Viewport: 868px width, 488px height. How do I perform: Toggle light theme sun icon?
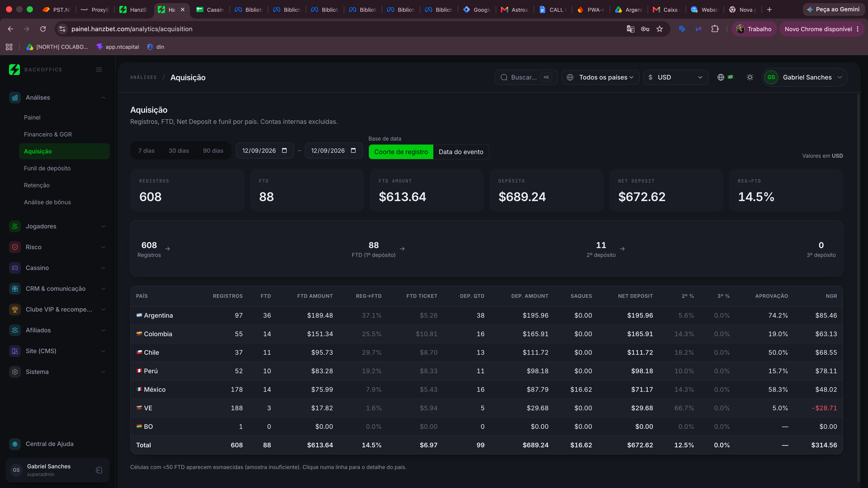750,77
